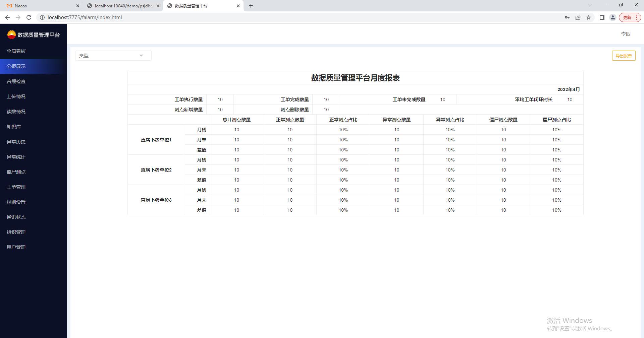Expand the 类型 dropdown selector
644x338 pixels.
point(113,56)
